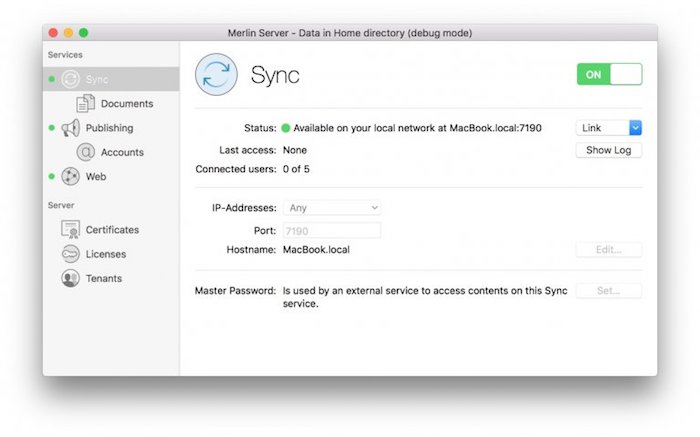This screenshot has width=700, height=437.
Task: Select the Sync service icon in sidebar
Action: coord(71,79)
